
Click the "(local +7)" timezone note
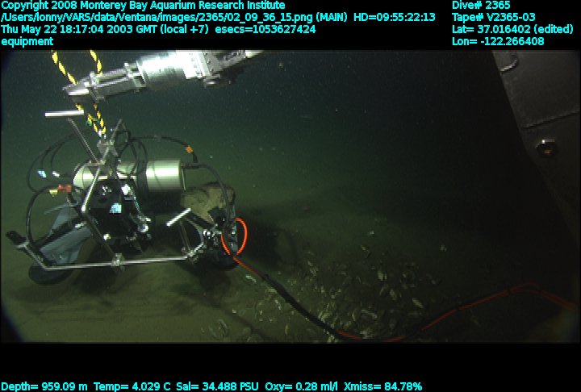(x=185, y=30)
